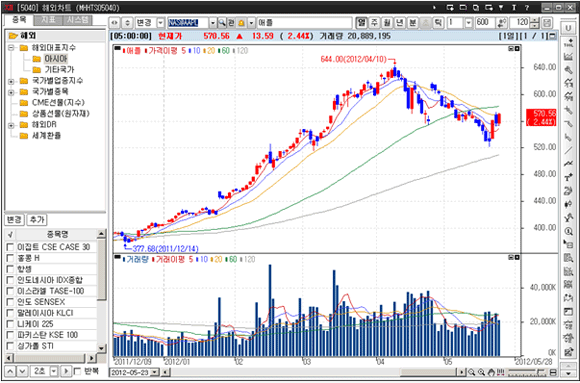The width and height of the screenshot is (580, 383).
Task: Enable the 반복 repeat checkbox
Action: (77, 371)
